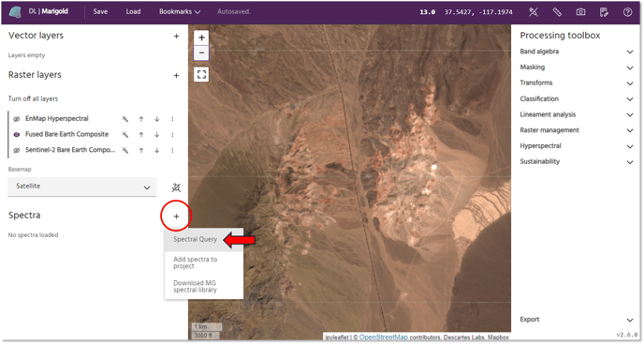Click the Save button

point(100,11)
